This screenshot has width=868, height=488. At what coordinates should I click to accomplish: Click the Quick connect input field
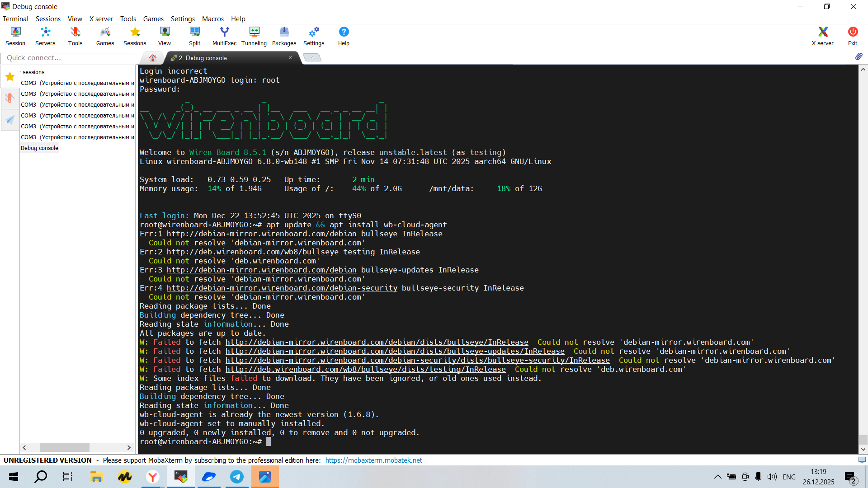(x=68, y=58)
